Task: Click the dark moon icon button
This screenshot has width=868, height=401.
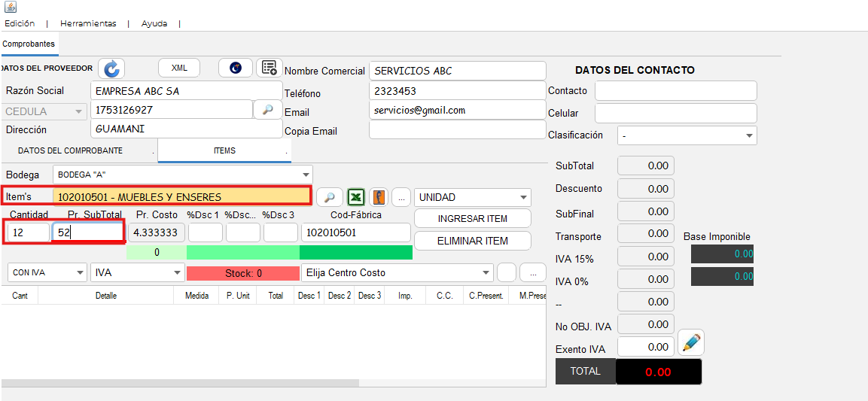Action: [236, 68]
